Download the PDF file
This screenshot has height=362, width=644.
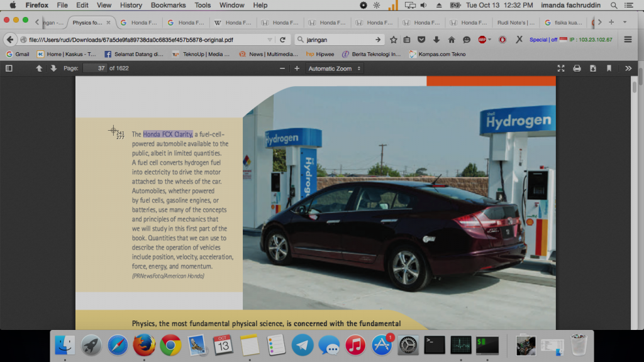tap(593, 68)
